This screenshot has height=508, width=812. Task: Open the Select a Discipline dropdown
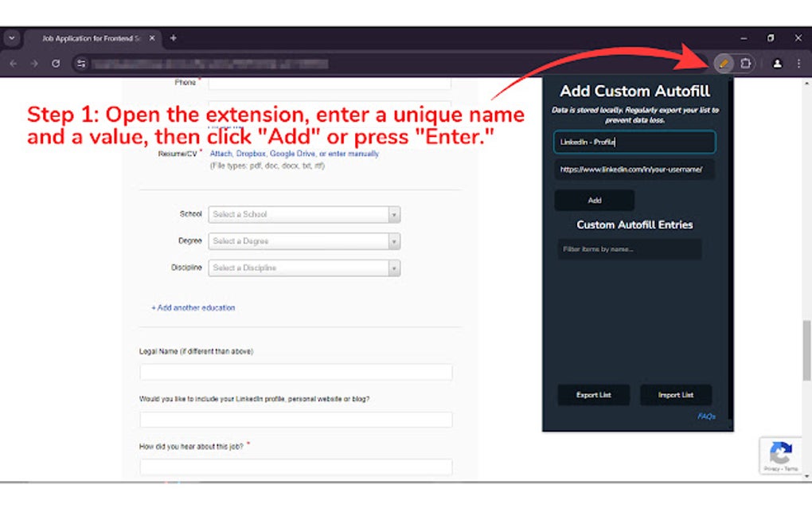tap(304, 268)
